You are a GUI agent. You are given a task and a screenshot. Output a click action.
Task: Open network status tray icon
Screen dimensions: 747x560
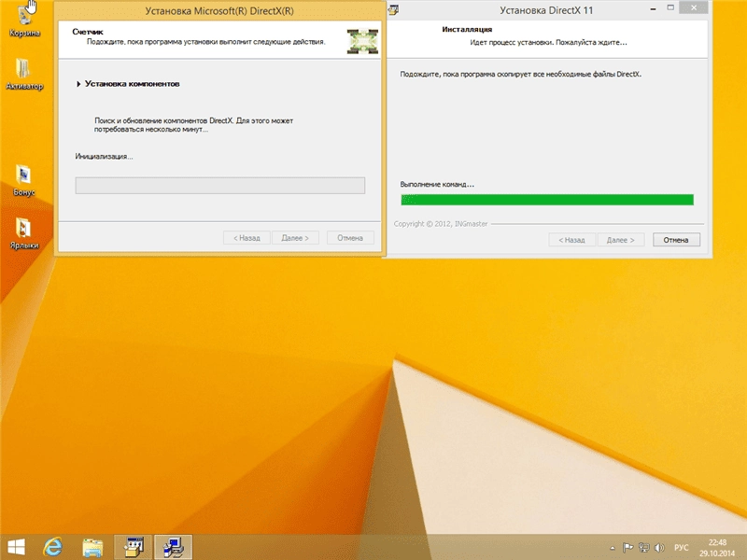point(644,548)
